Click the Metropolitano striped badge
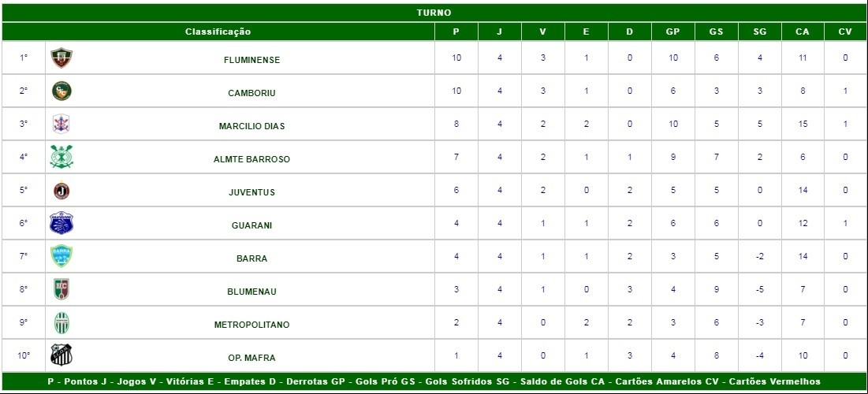This screenshot has width=868, height=394. coord(61,322)
